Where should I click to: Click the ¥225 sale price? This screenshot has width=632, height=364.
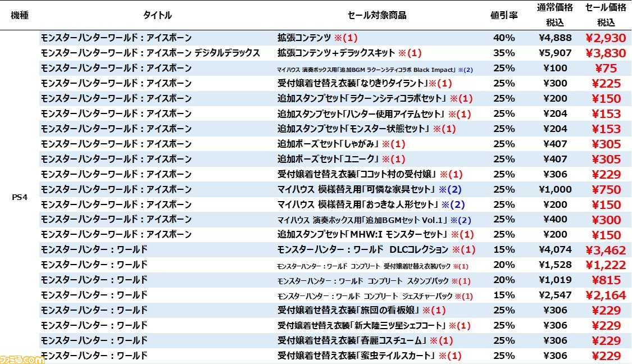tap(606, 84)
